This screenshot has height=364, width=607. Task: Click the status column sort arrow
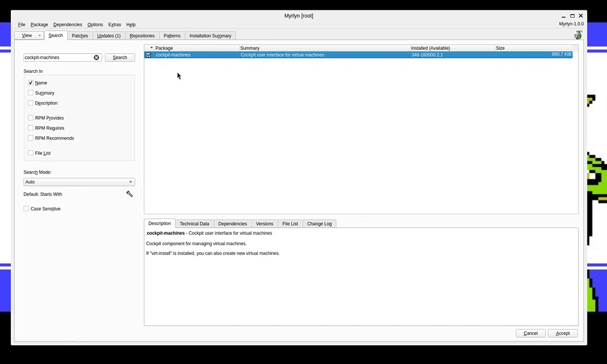pos(151,48)
